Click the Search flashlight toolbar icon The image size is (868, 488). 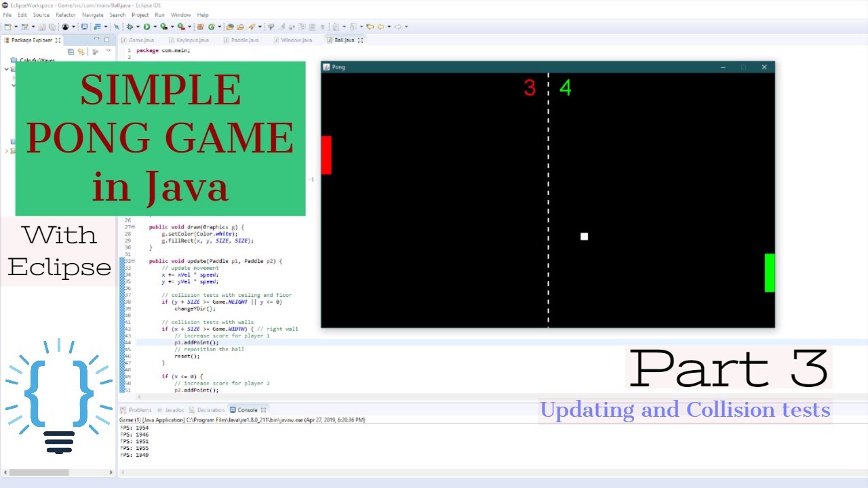[x=251, y=26]
